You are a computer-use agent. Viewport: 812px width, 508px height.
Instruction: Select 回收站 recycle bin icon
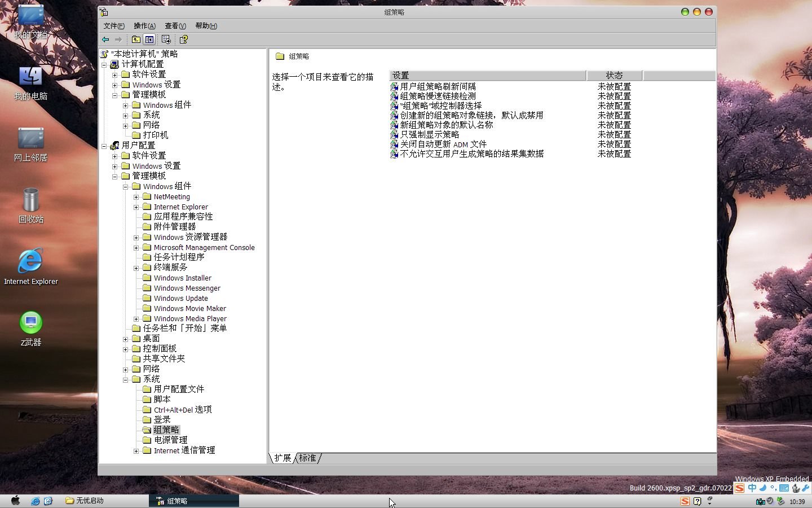[30, 206]
